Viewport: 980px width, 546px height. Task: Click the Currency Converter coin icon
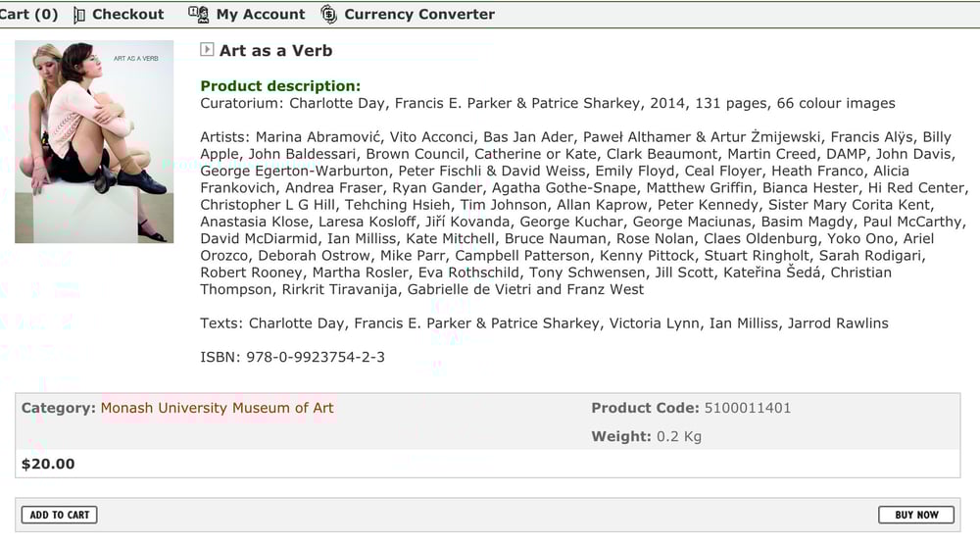tap(329, 15)
